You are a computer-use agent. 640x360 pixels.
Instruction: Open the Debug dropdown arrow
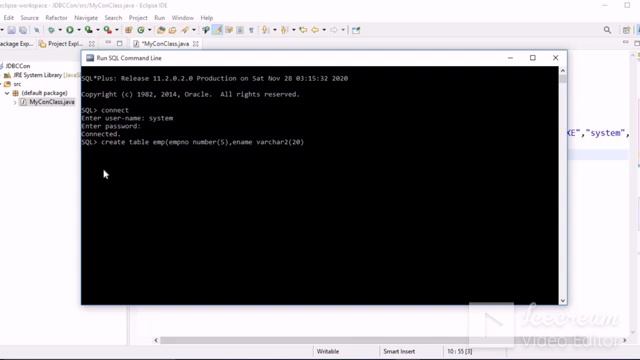click(x=60, y=30)
